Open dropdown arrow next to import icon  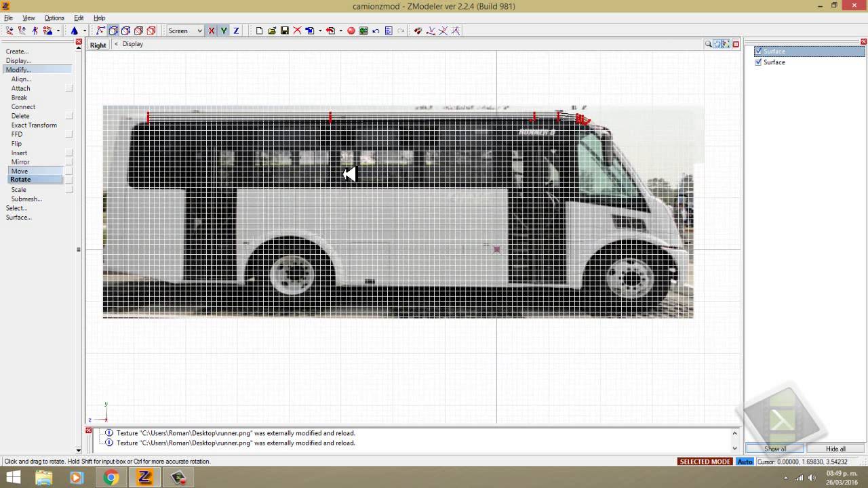(x=320, y=30)
